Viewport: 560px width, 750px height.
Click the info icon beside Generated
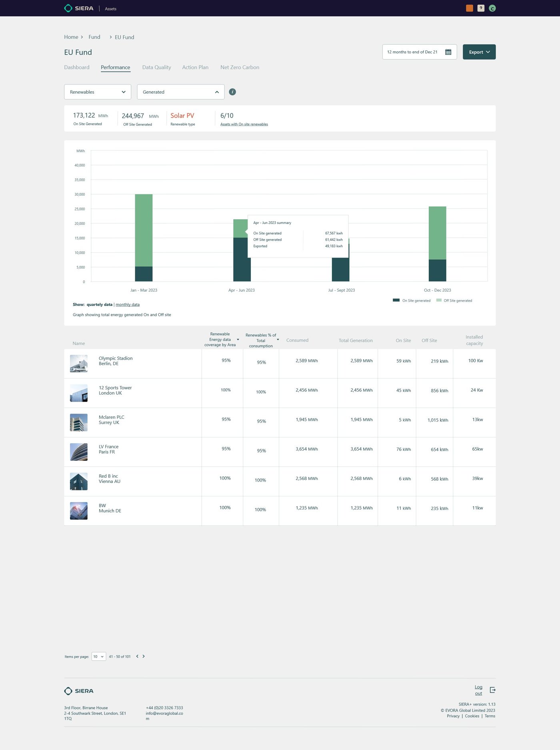point(232,92)
